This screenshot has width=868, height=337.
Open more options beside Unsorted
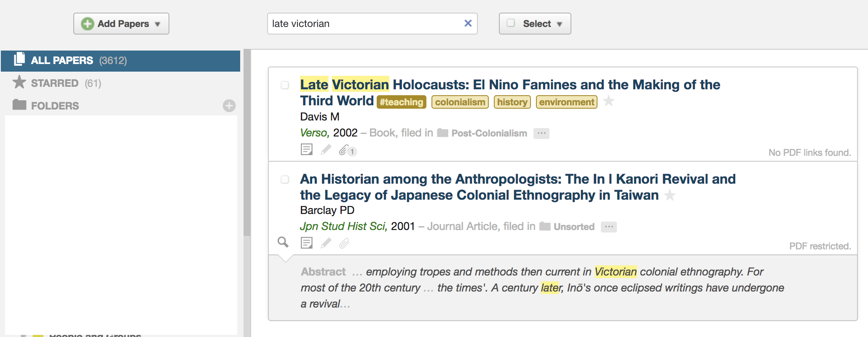tap(609, 227)
